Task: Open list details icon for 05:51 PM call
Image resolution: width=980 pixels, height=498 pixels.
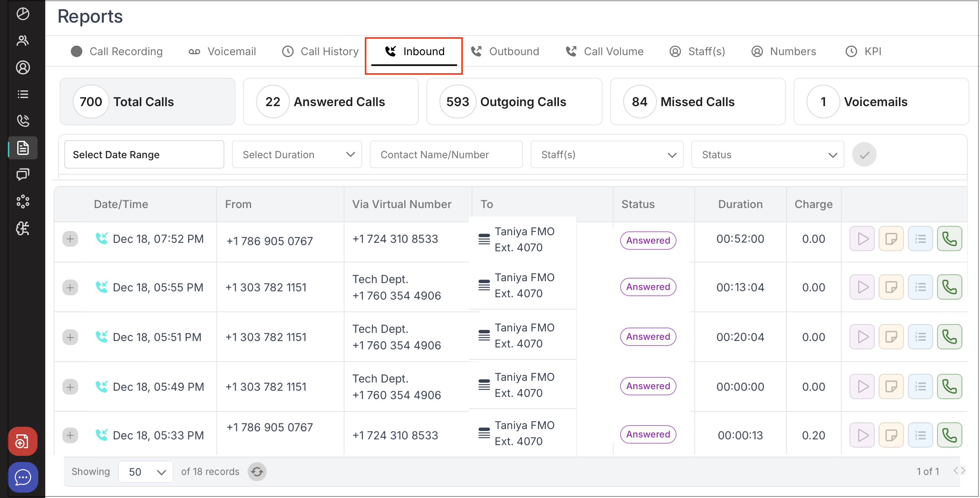Action: click(920, 337)
